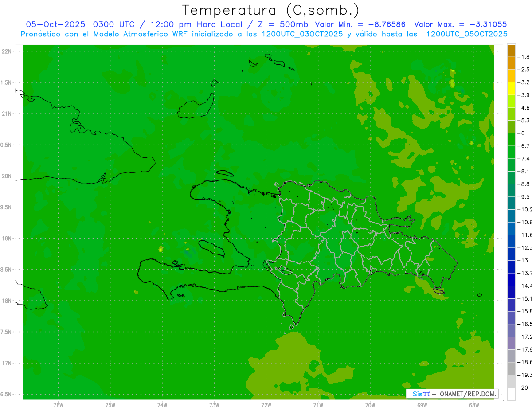Click the "68W" longitude axis label
This screenshot has width=532, height=411.
point(474,405)
